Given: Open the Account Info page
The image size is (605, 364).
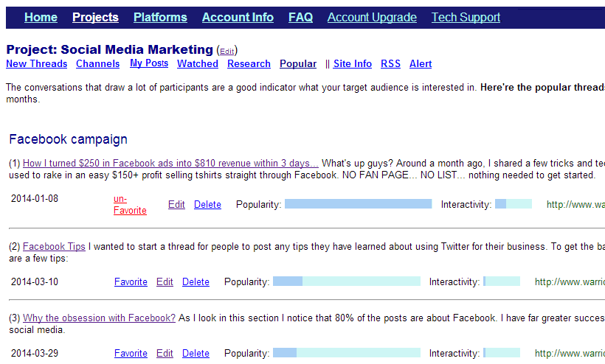Looking at the screenshot, I should 238,18.
